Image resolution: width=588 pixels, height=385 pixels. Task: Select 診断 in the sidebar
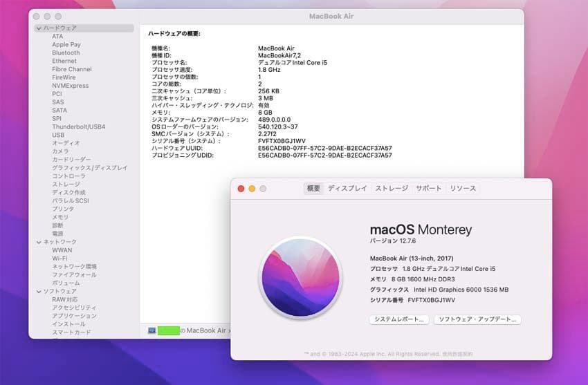(x=57, y=225)
